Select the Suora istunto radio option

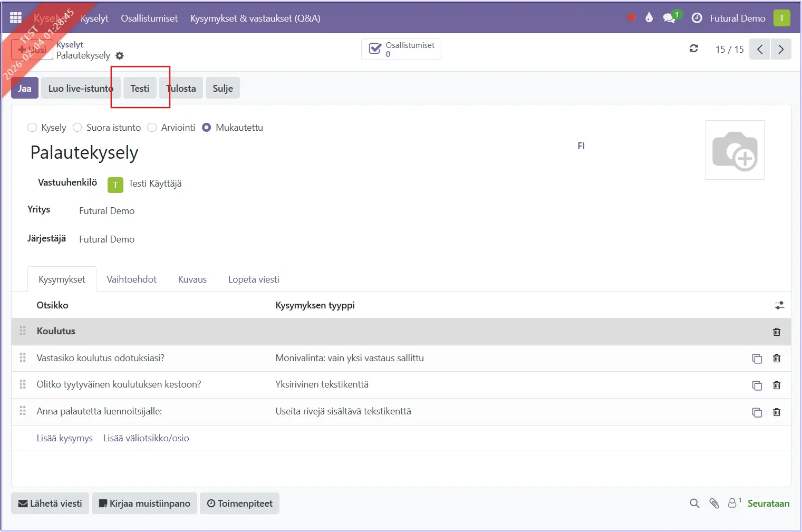pos(78,128)
